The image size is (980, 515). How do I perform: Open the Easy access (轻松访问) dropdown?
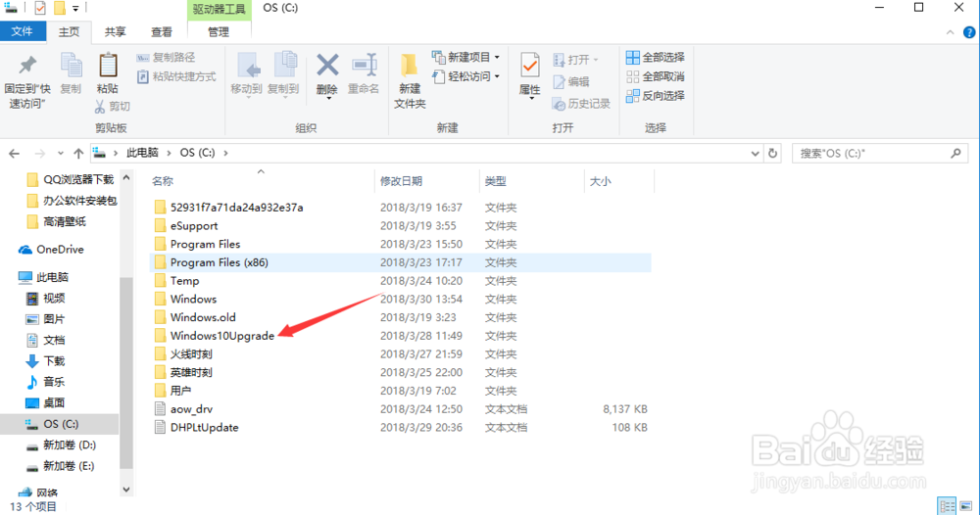466,76
